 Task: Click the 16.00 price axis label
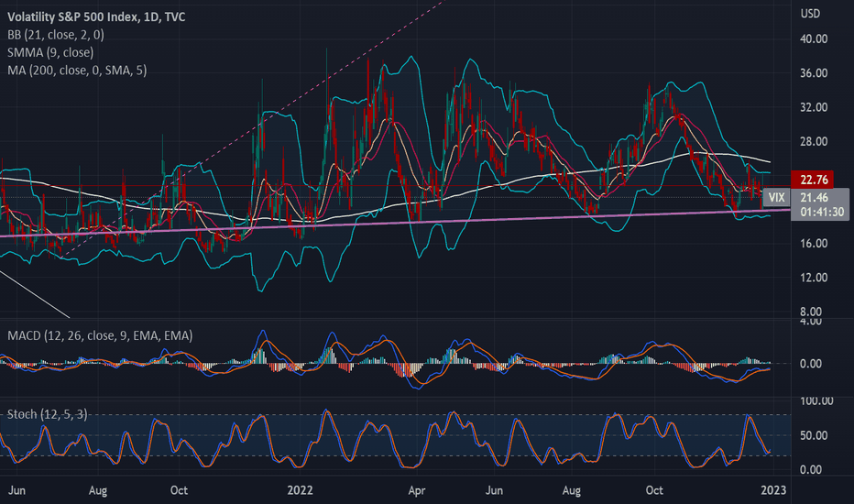(814, 244)
